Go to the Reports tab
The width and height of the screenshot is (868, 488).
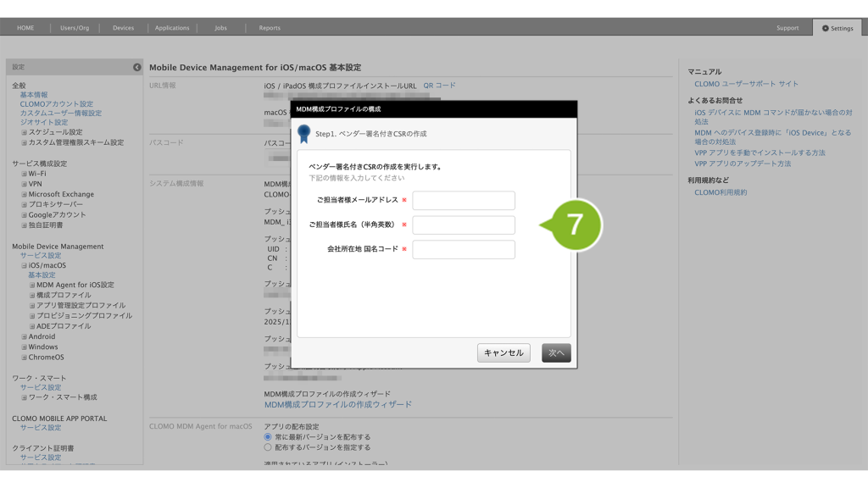(x=270, y=28)
